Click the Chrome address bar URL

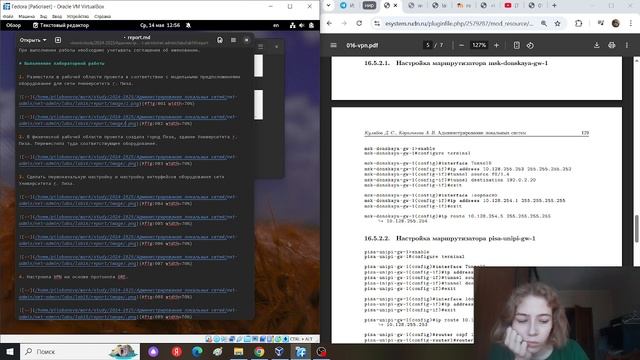pos(459,24)
